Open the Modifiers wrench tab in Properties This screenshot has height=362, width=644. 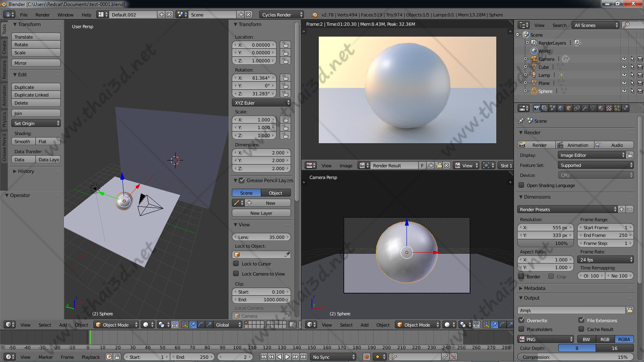pyautogui.click(x=585, y=108)
